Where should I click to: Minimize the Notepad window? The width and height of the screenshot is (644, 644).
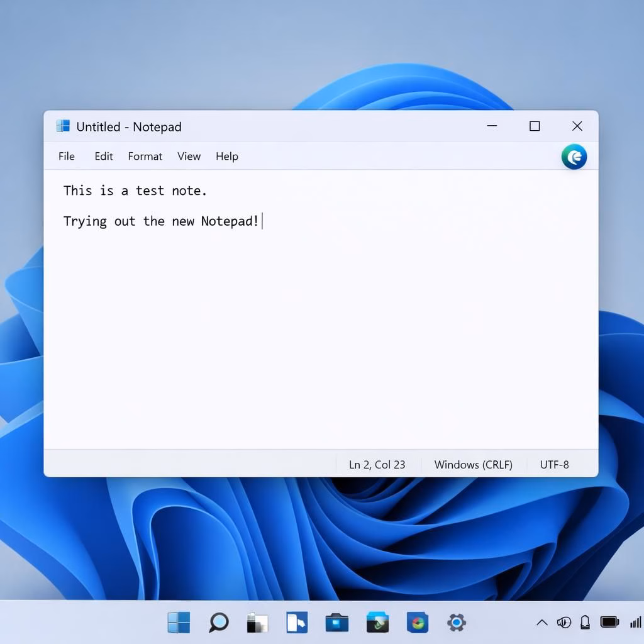(492, 126)
